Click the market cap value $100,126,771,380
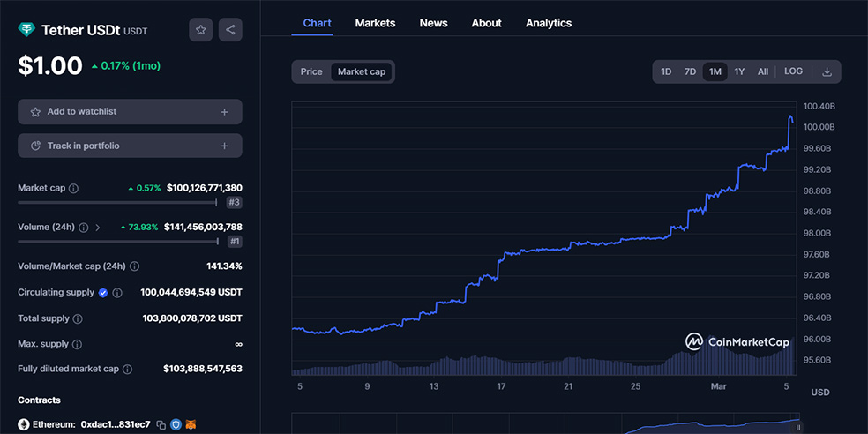Viewport: 868px width, 434px height. pos(205,188)
